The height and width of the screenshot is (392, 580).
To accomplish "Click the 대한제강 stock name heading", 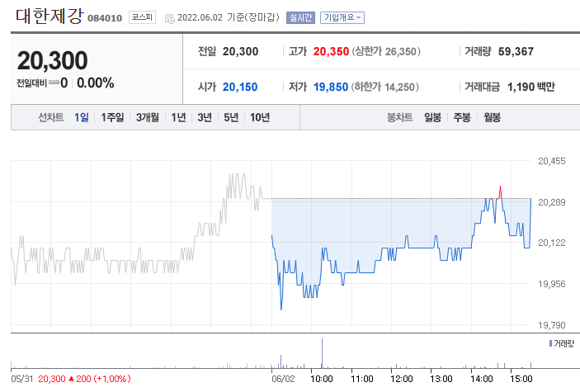I will coord(50,16).
